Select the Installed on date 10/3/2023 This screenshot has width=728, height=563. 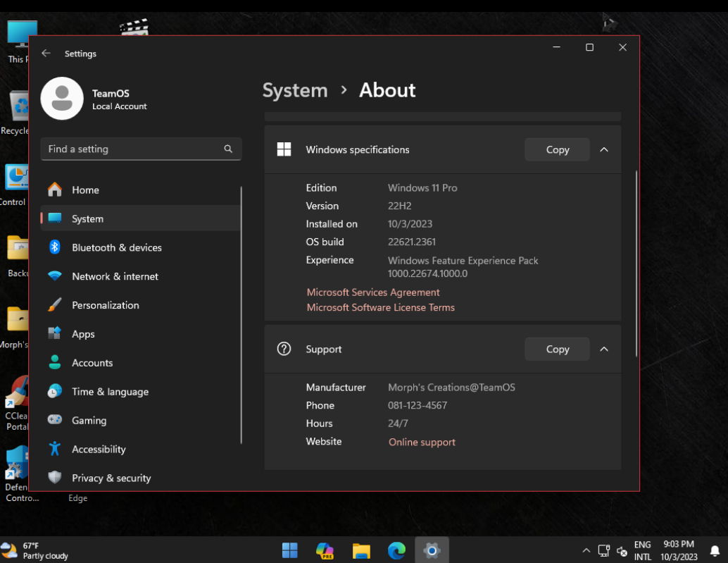[410, 223]
